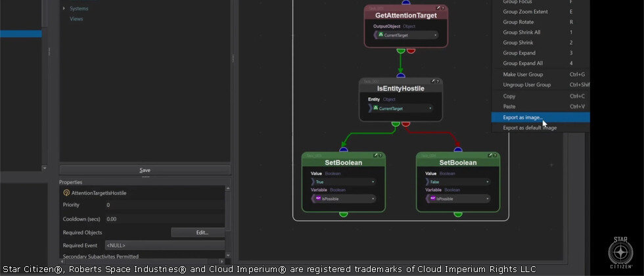Click the AttentionTargetIsHostile activity icon
This screenshot has height=276, width=644.
click(66, 193)
